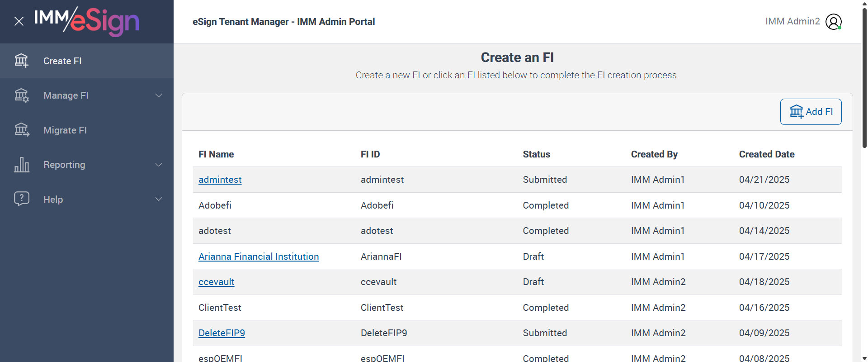Expand the Reporting submenu chevron

click(x=159, y=165)
